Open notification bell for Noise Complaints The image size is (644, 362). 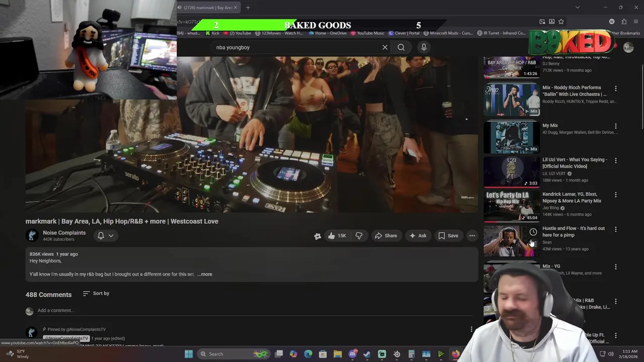101,235
